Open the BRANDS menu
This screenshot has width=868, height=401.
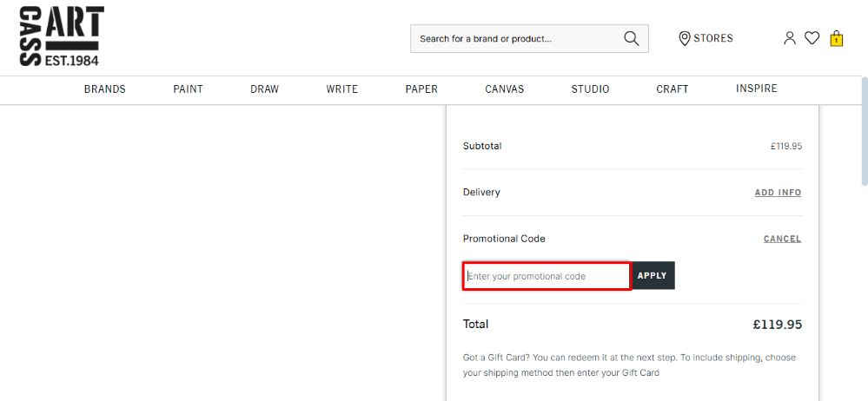point(104,89)
